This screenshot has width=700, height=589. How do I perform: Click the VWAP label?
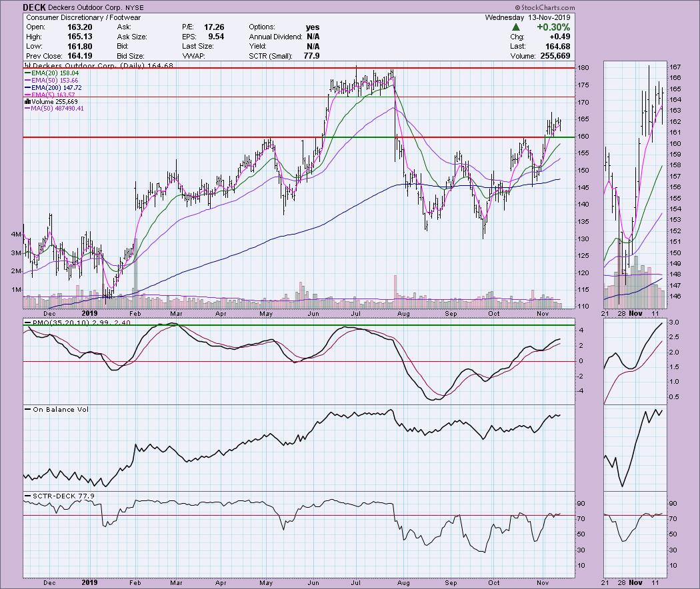coord(193,56)
